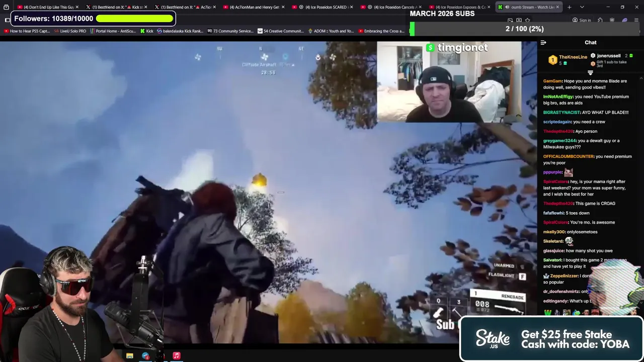Open 73 Community Service bookmark
Image resolution: width=644 pixels, height=362 pixels.
[x=230, y=31]
